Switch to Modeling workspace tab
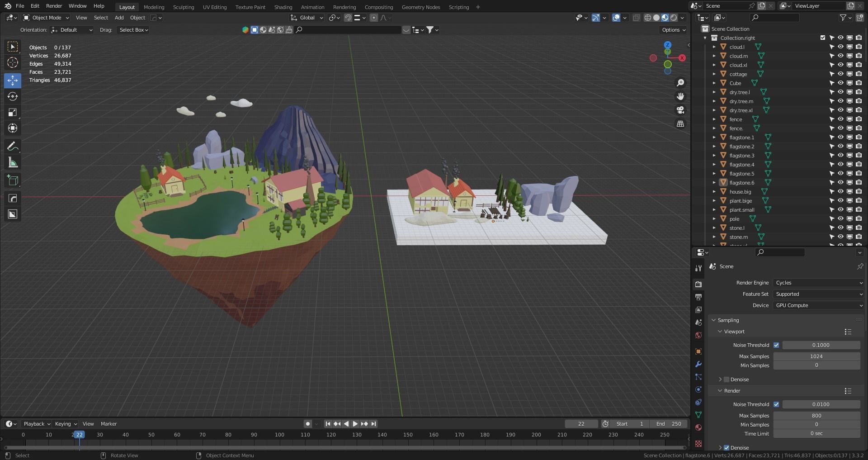Image resolution: width=868 pixels, height=460 pixels. [154, 7]
